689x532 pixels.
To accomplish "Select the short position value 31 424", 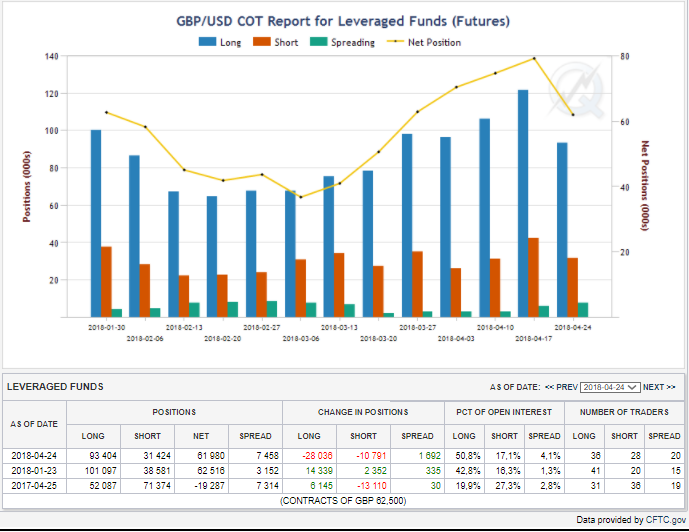I will coord(157,456).
